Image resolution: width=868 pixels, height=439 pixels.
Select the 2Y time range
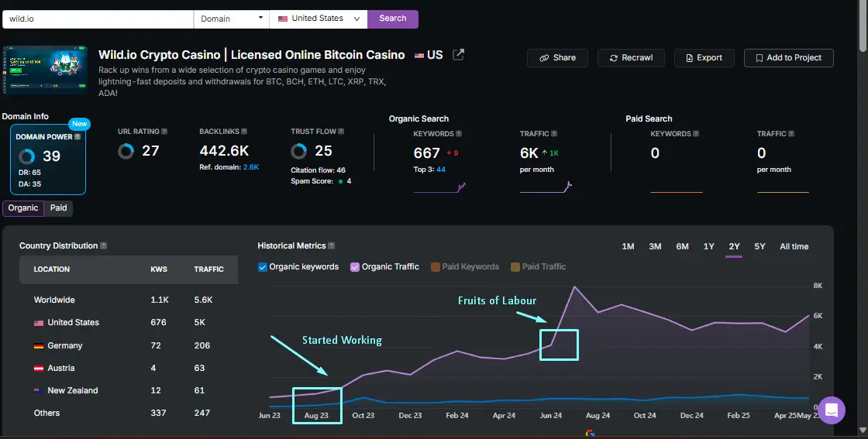(734, 246)
